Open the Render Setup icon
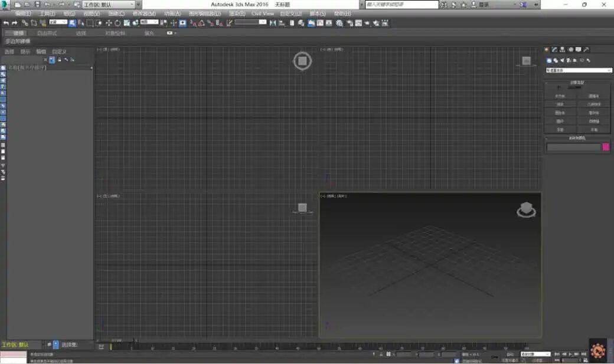The width and height of the screenshot is (614, 364). (350, 23)
